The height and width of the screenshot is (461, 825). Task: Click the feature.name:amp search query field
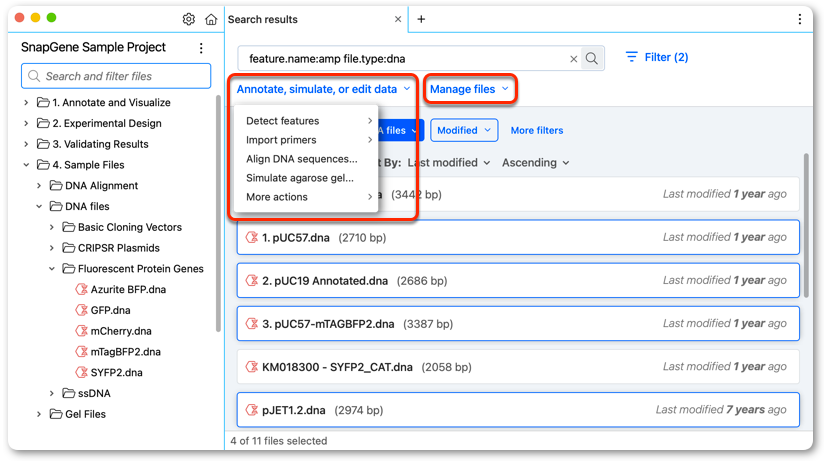[408, 59]
